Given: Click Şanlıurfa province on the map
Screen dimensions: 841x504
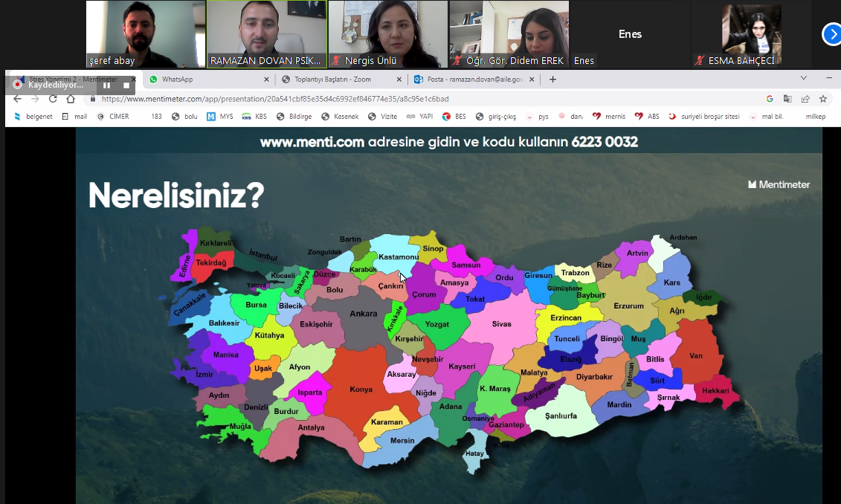Looking at the screenshot, I should (x=561, y=416).
